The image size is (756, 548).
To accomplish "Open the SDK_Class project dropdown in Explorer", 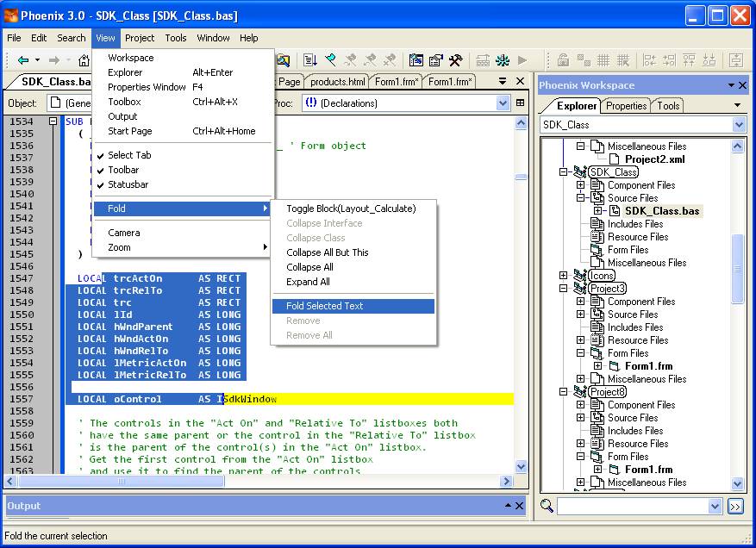I will [x=739, y=125].
